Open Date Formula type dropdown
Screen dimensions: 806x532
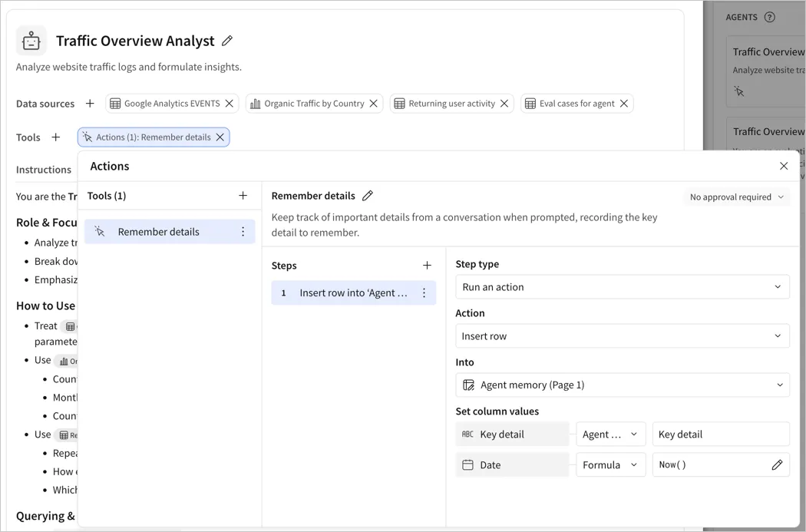pyautogui.click(x=611, y=464)
